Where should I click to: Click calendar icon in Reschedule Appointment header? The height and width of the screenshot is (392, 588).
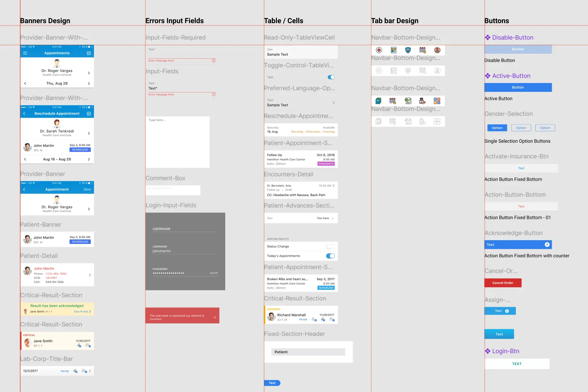pos(89,114)
